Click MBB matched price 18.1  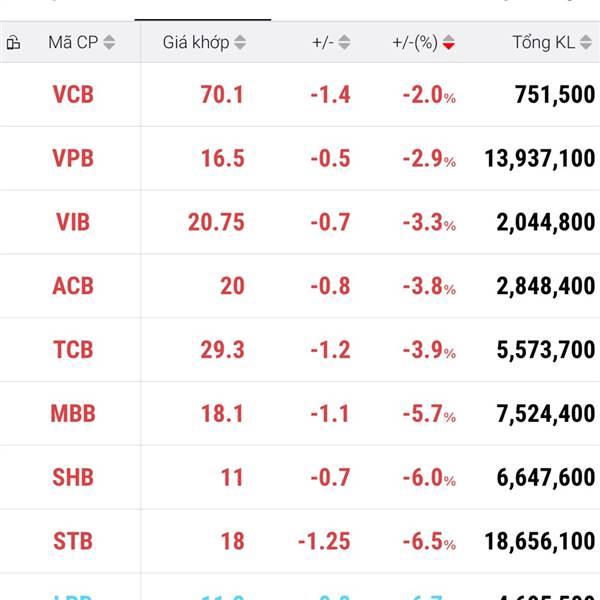click(x=222, y=414)
